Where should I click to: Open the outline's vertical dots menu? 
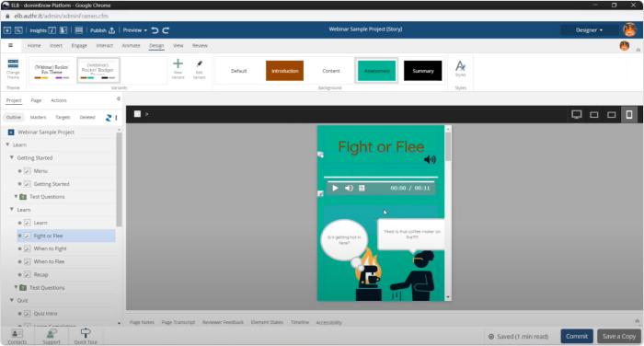(116, 118)
